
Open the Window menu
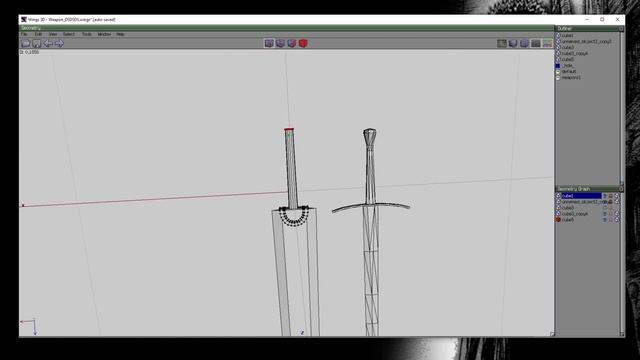tap(104, 34)
